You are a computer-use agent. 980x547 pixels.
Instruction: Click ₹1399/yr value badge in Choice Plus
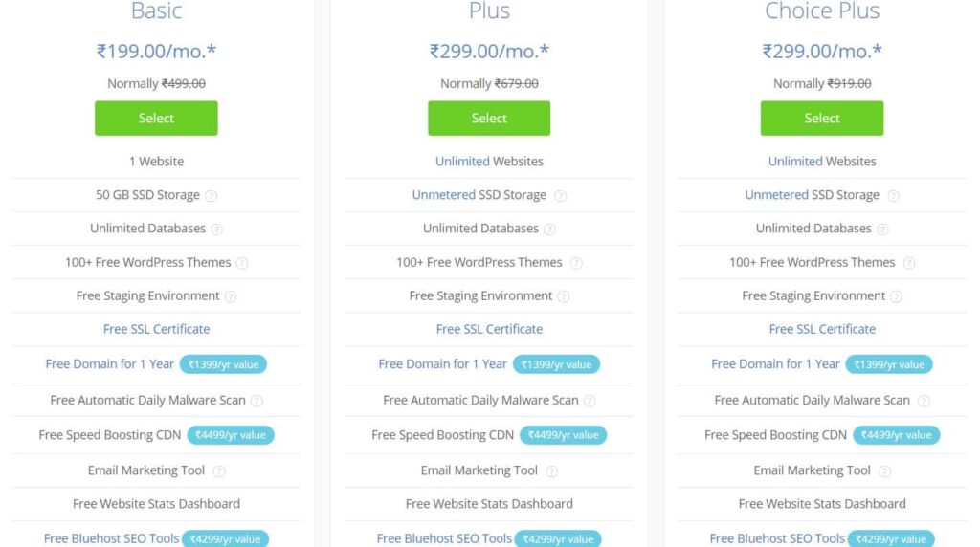coord(889,364)
